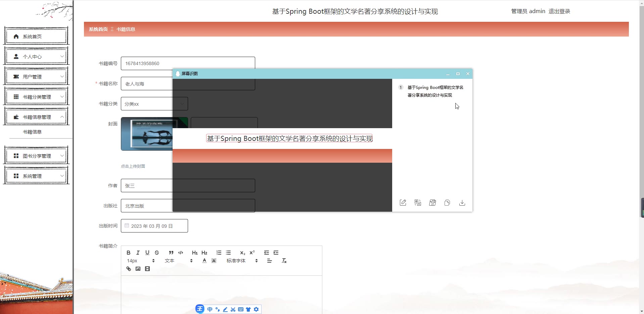The height and width of the screenshot is (314, 644).
Task: Open the font text color picker
Action: click(x=204, y=261)
